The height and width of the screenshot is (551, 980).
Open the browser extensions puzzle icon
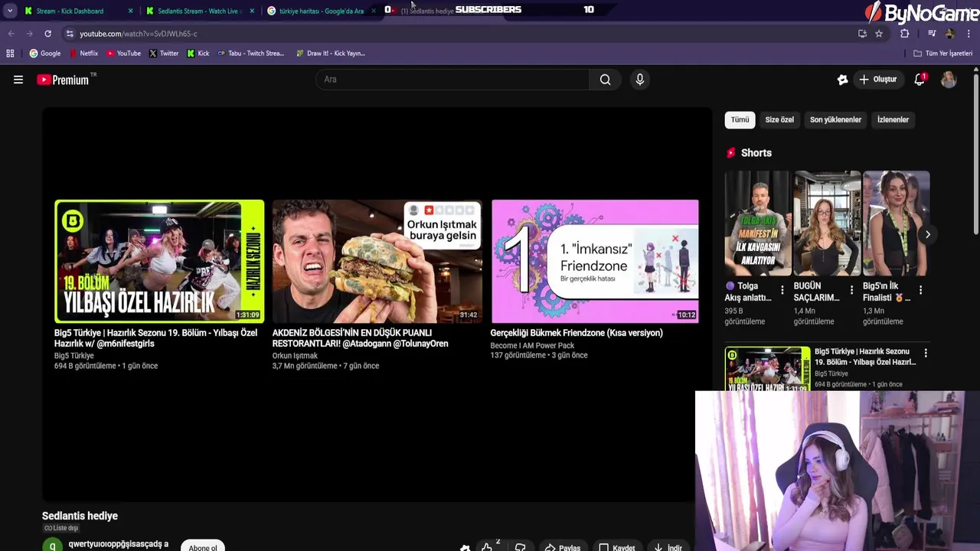tap(905, 34)
